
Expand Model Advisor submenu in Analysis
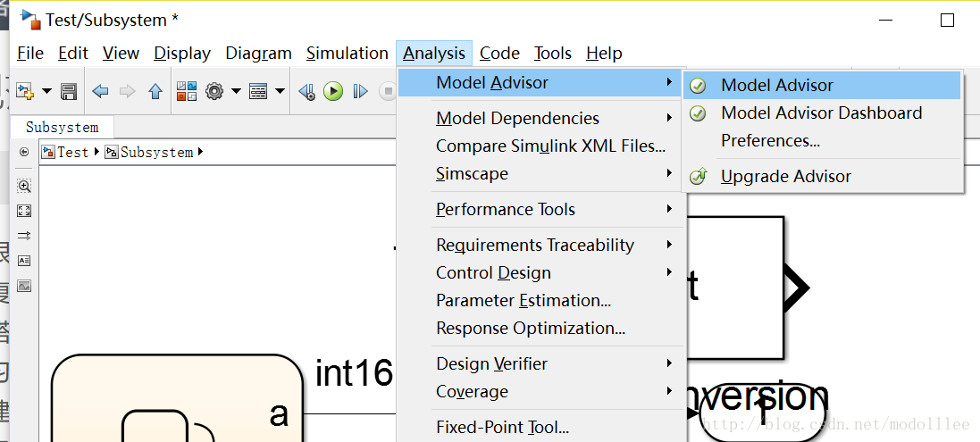(x=540, y=82)
